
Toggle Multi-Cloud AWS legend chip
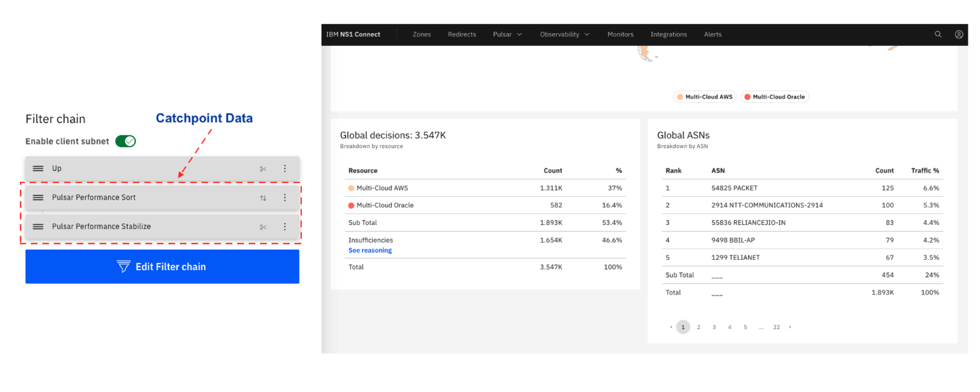point(705,97)
